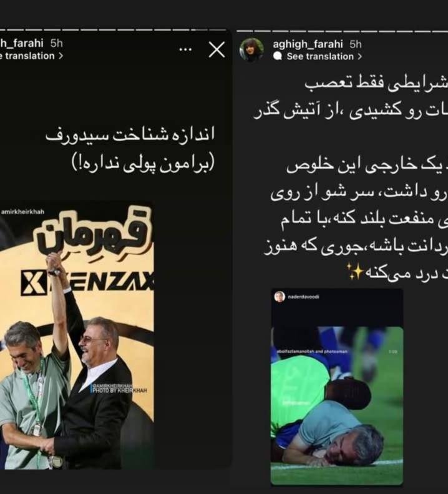Click the KENZAX logo in the photo
The height and width of the screenshot is (494, 448).
coord(87,282)
